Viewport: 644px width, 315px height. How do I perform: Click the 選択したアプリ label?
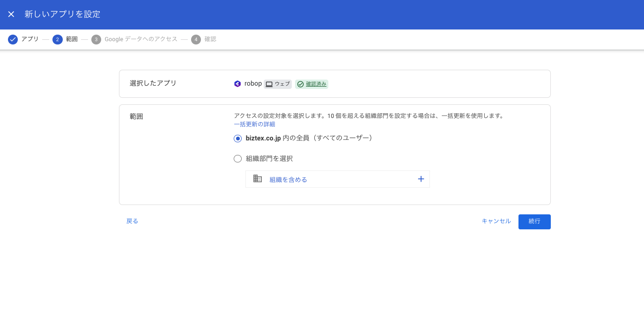pos(153,83)
